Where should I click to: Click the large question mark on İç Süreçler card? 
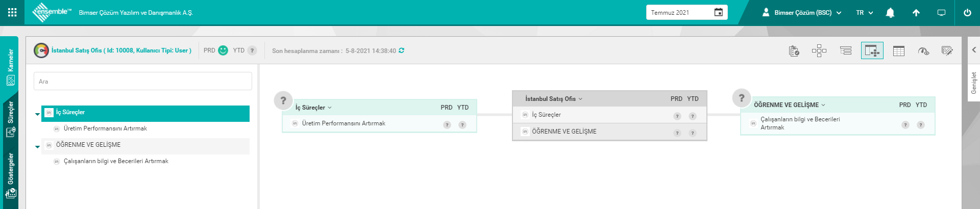click(x=283, y=100)
